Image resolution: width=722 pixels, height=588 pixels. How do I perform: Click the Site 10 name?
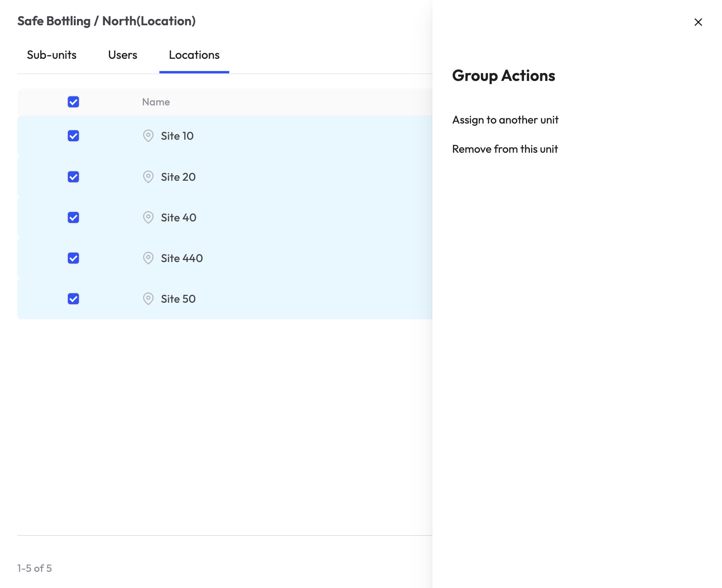click(x=177, y=136)
